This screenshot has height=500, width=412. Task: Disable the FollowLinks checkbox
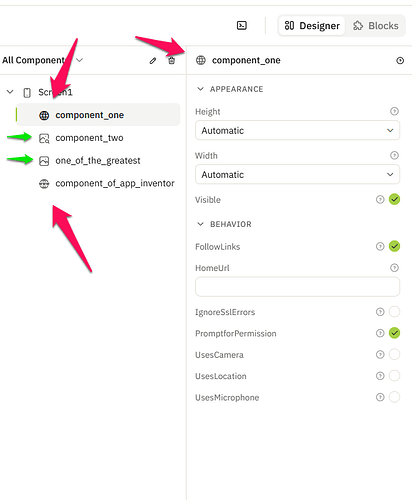pyautogui.click(x=394, y=246)
